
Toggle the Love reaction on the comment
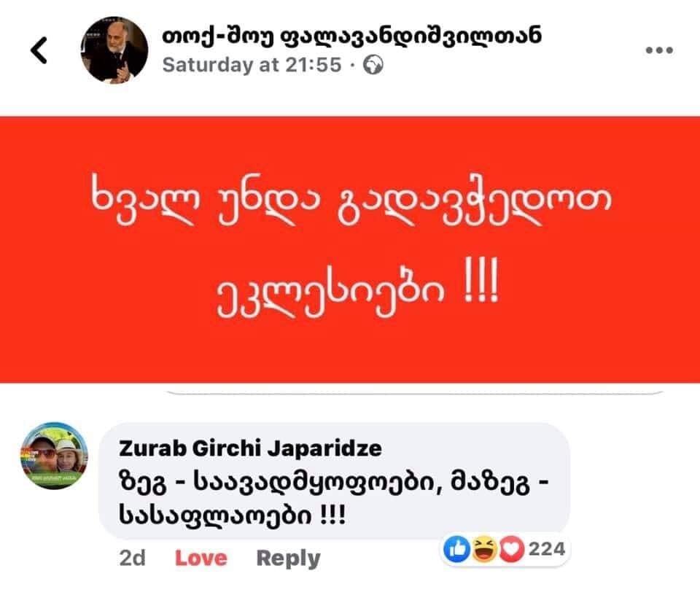pos(201,558)
